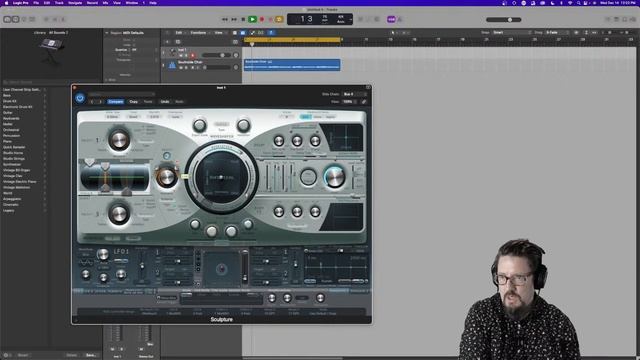Open the File menu
The image size is (640, 360).
(x=36, y=3)
